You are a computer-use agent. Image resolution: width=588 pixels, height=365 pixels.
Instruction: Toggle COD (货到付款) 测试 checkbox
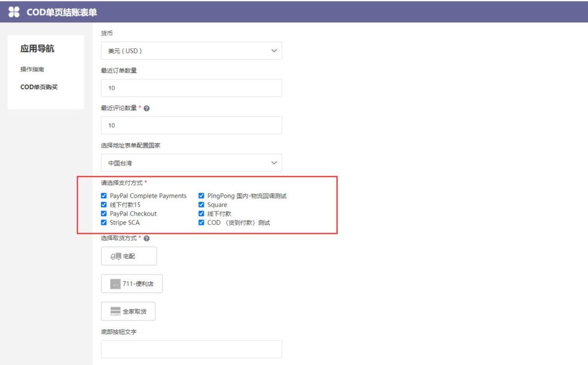pyautogui.click(x=202, y=222)
